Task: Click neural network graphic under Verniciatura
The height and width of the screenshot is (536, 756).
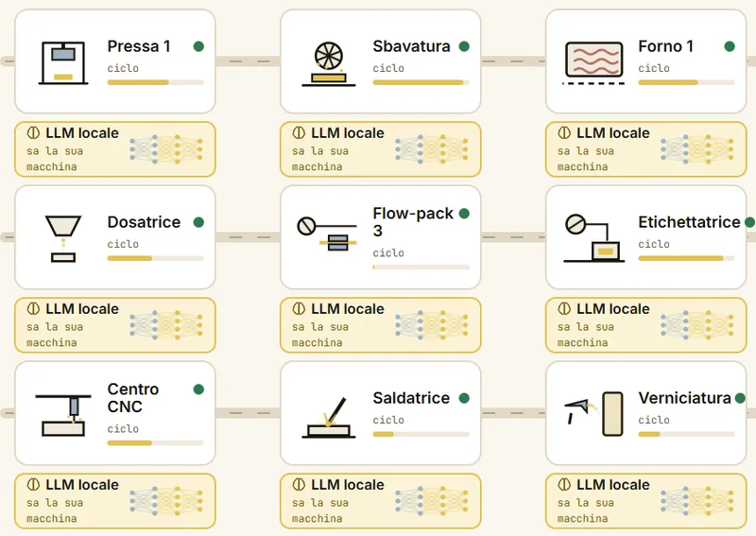Action: tap(697, 501)
